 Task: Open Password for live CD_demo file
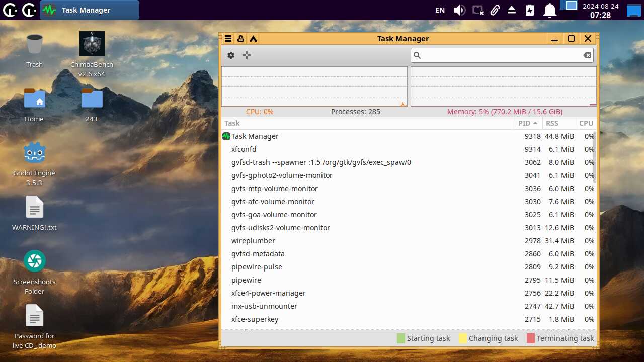coord(34,327)
